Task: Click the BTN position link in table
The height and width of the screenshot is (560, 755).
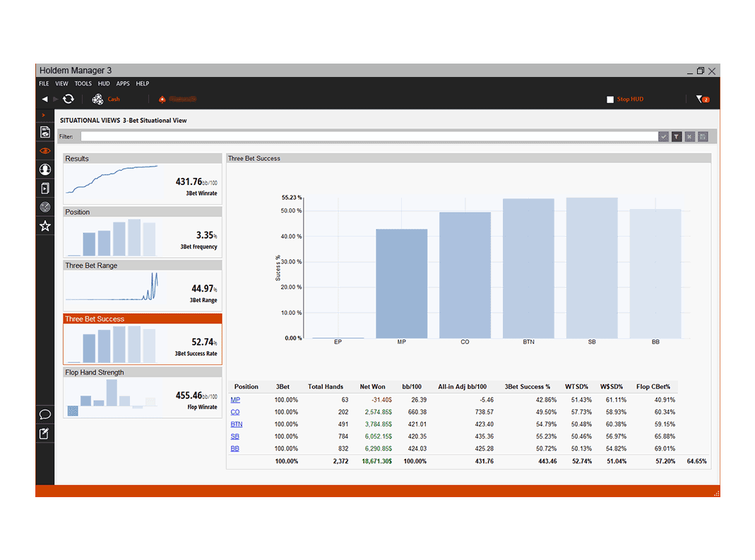Action: pos(236,424)
